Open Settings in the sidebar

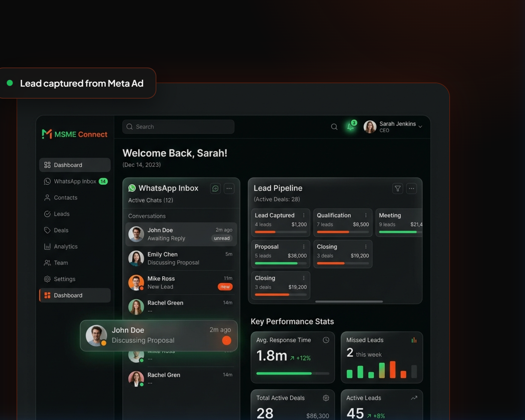coord(75,279)
